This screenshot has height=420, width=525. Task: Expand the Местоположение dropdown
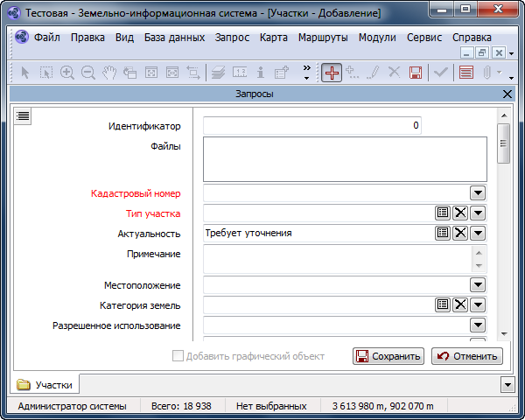coord(478,284)
